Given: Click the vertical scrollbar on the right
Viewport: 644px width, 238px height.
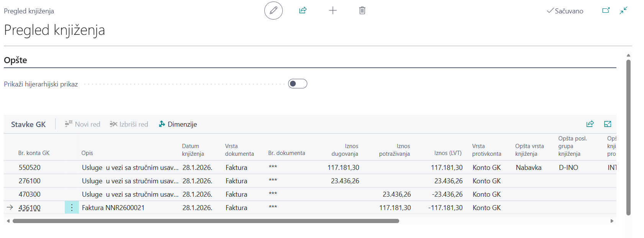Looking at the screenshot, I should pyautogui.click(x=628, y=138).
